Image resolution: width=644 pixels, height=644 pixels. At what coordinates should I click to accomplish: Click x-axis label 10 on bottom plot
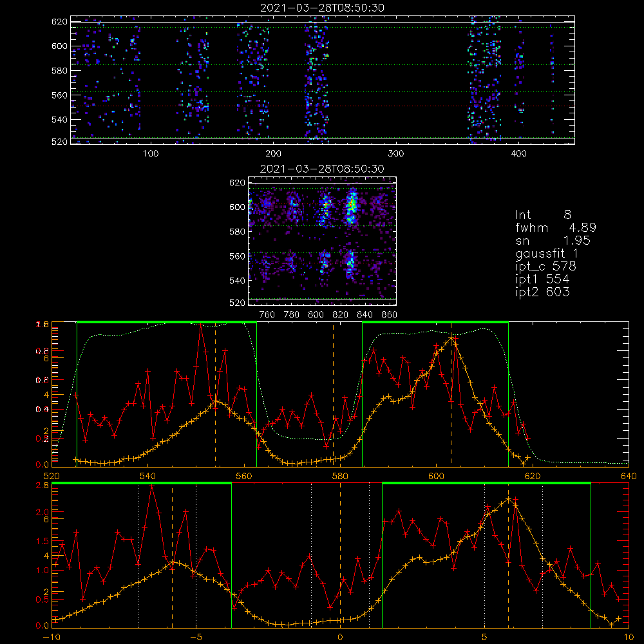(x=629, y=638)
